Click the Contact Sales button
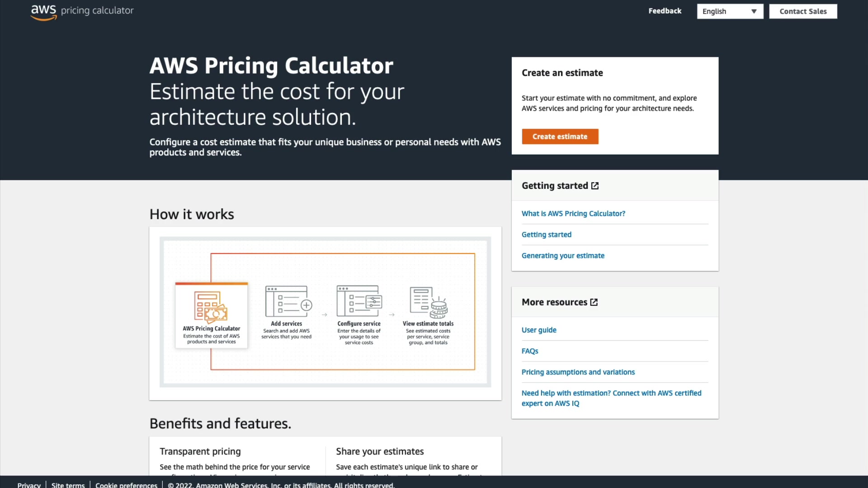 pos(803,11)
